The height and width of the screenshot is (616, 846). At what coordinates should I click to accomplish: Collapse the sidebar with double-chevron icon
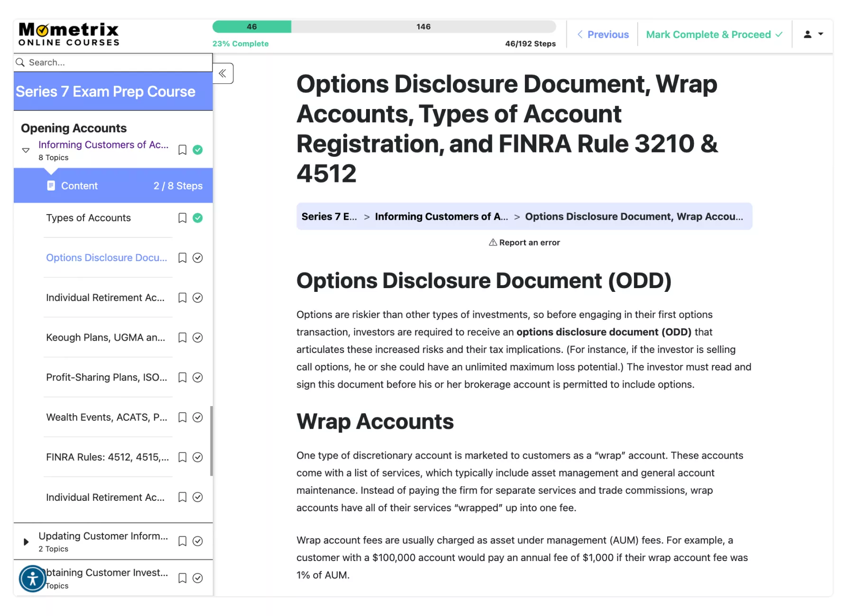222,73
